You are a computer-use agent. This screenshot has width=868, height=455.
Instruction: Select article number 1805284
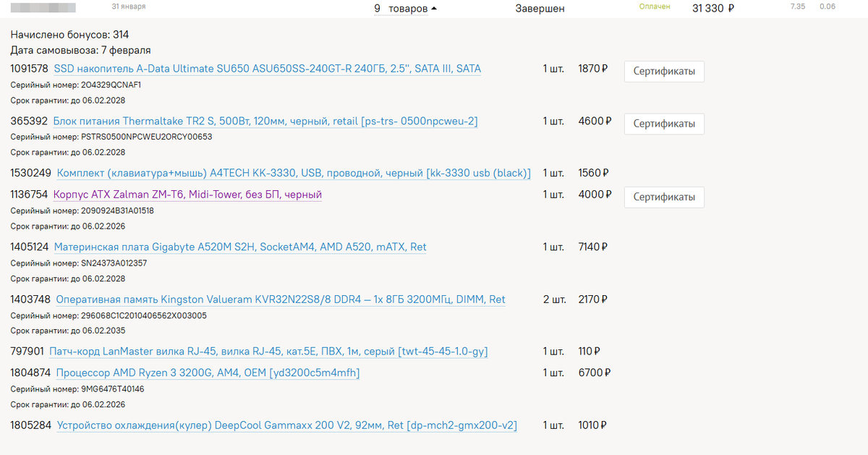[x=31, y=425]
